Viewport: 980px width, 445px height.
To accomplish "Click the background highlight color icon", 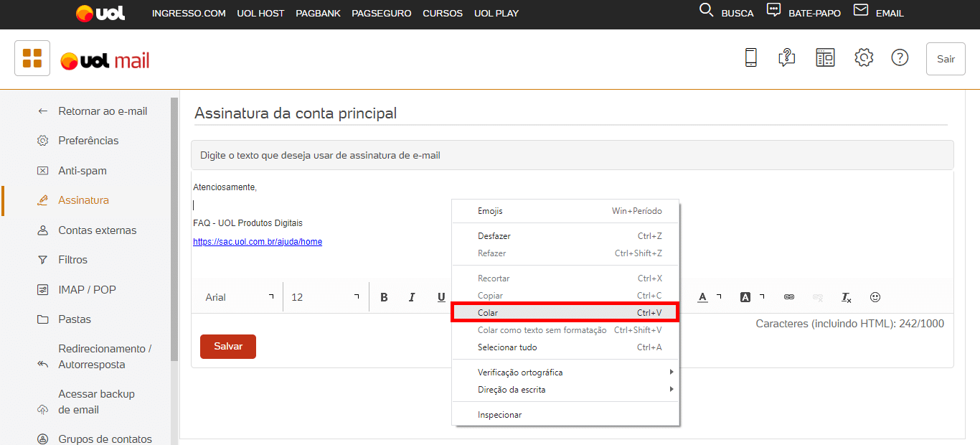I will [x=745, y=297].
